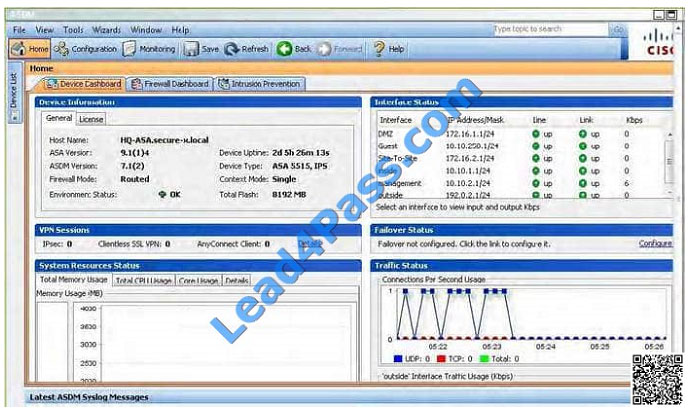This screenshot has height=410, width=688.
Task: Switch to the Device Dashboard tab
Action: 83,84
